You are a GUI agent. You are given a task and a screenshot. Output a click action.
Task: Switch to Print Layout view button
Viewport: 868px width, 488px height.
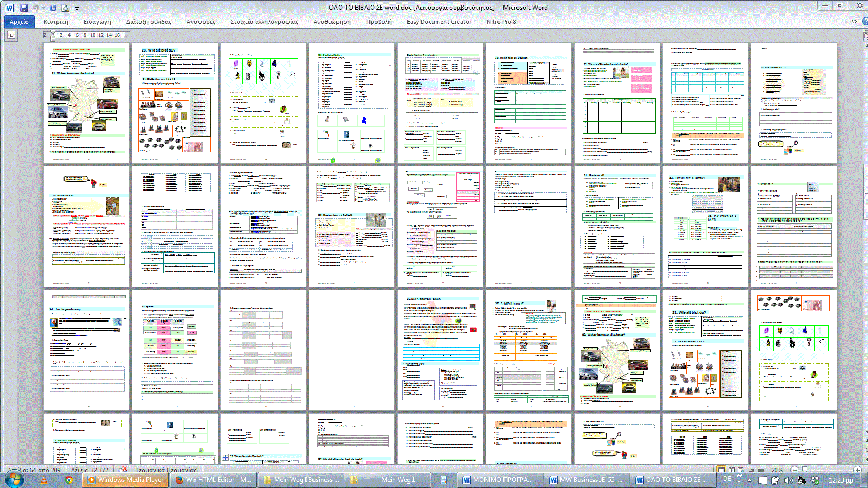tap(721, 470)
